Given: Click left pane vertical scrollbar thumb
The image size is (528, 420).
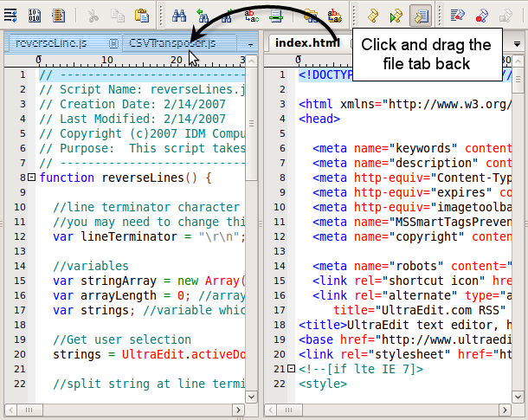Looking at the screenshot, I should [x=251, y=124].
